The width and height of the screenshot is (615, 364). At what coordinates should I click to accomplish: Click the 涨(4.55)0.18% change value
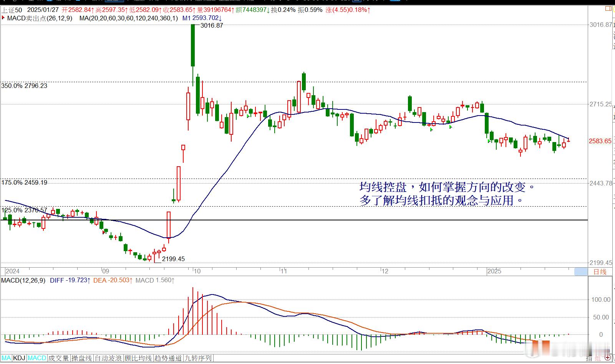point(348,10)
